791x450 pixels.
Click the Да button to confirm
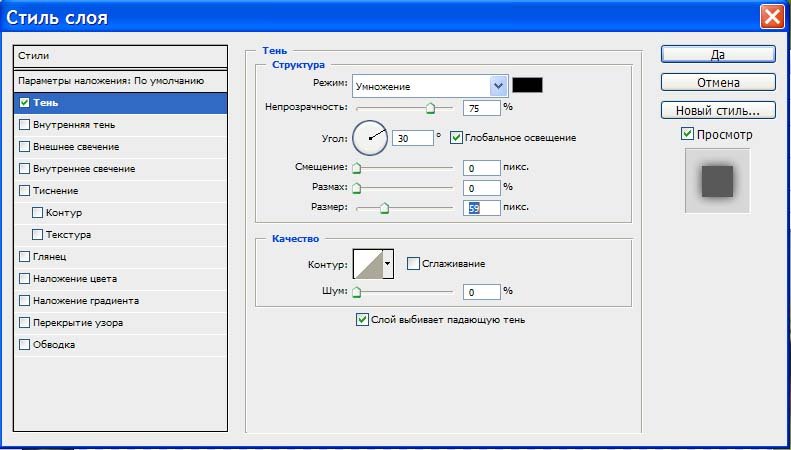point(718,54)
